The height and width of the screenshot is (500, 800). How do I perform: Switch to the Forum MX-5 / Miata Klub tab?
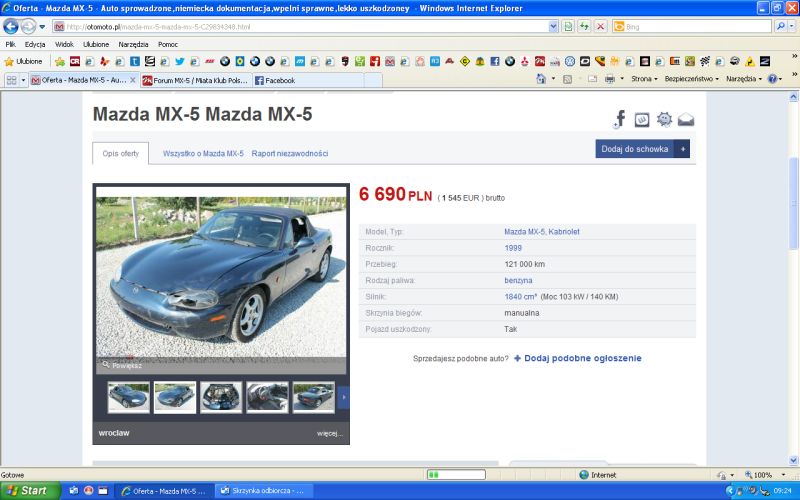196,80
